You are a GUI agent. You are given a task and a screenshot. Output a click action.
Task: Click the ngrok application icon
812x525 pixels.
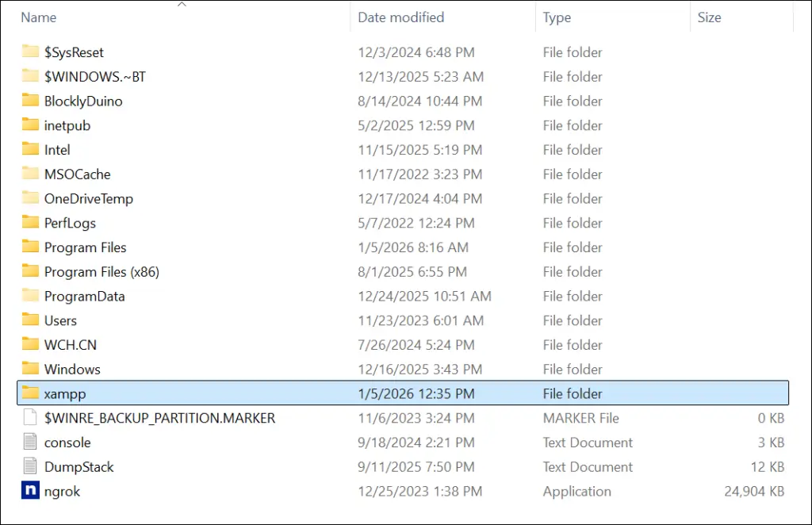point(30,492)
